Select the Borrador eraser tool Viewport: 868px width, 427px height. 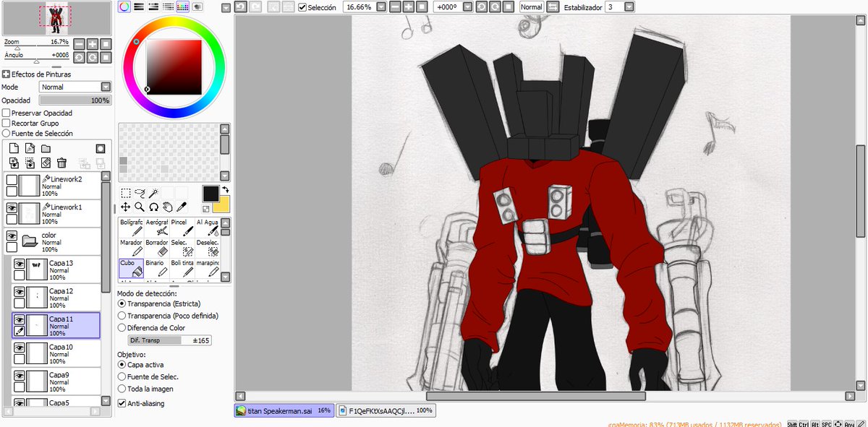pos(157,248)
